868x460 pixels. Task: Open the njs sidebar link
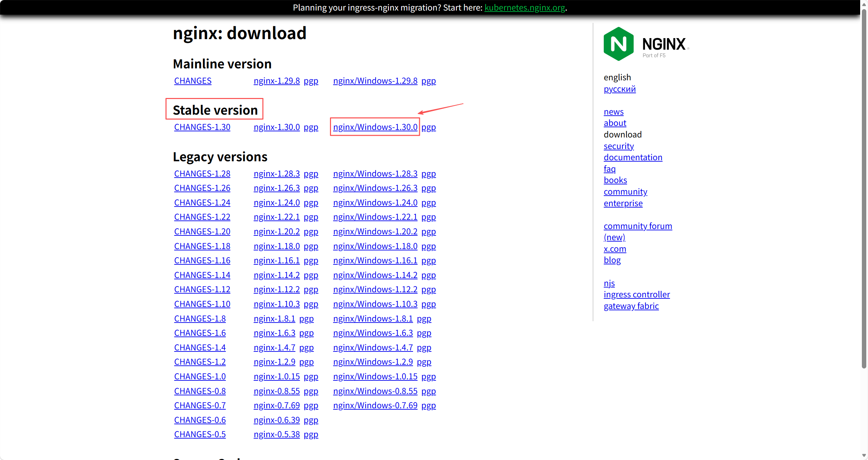pyautogui.click(x=609, y=283)
